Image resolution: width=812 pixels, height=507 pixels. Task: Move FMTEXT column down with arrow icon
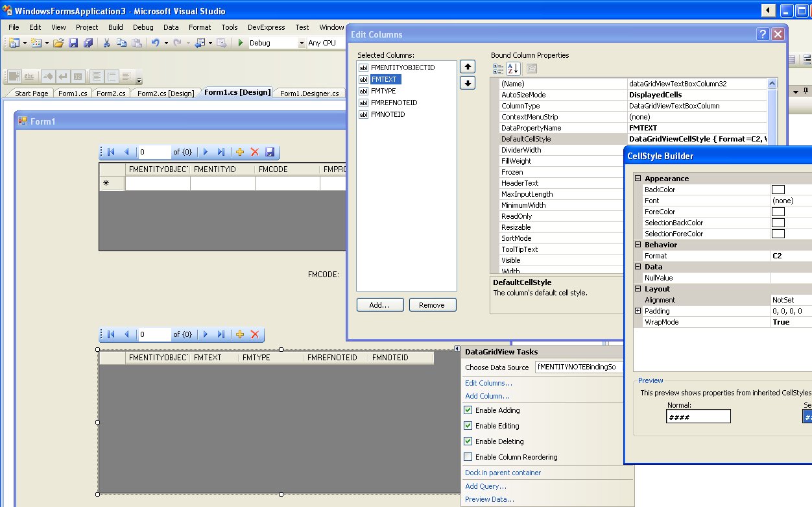[x=467, y=82]
